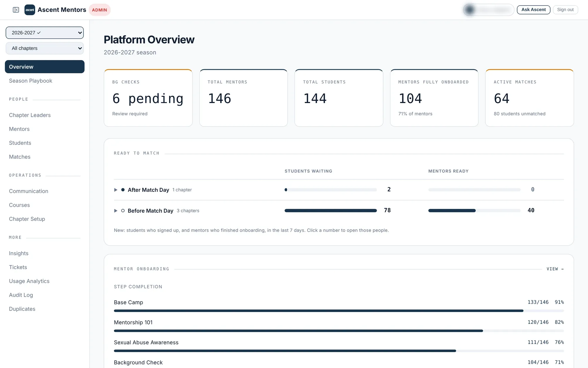This screenshot has height=368, width=588.
Task: Open the All chapters dropdown
Action: 45,48
